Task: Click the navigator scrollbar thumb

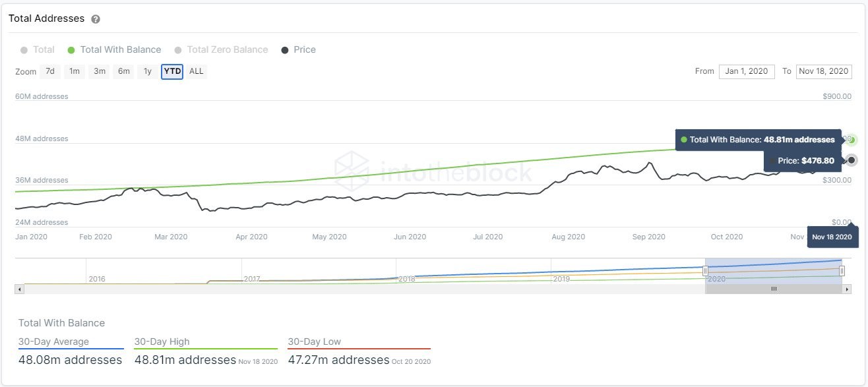Action: click(774, 289)
